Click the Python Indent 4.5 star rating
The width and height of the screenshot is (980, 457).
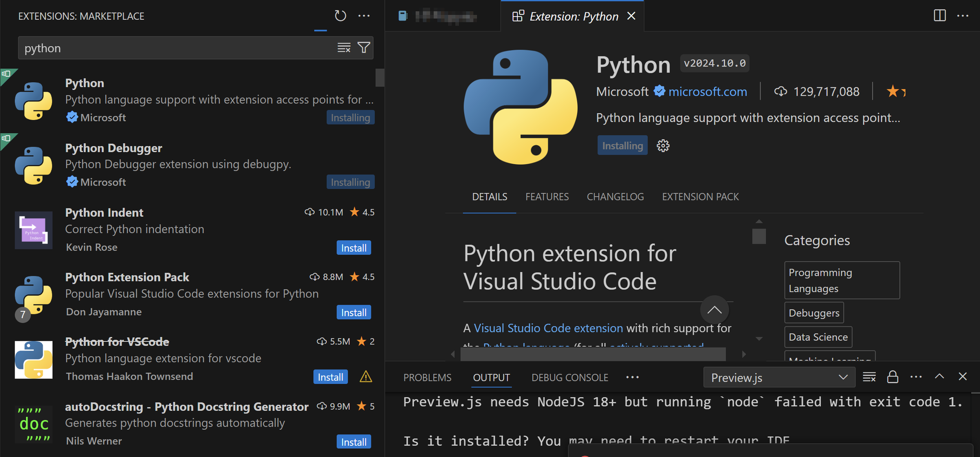362,212
